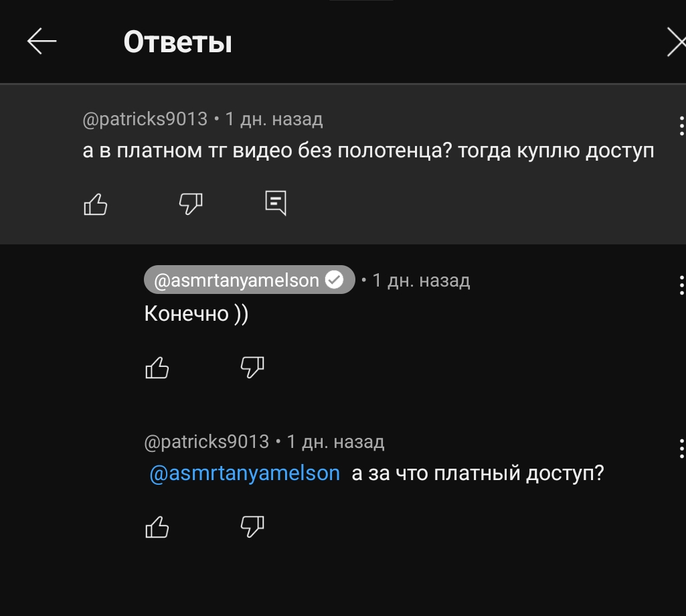686x616 pixels.
Task: Tap the verified checkmark badge
Action: pos(334,280)
